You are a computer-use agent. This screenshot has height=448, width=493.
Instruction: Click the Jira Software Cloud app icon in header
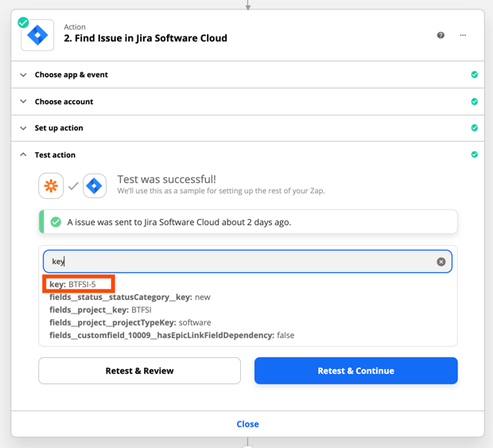37,35
